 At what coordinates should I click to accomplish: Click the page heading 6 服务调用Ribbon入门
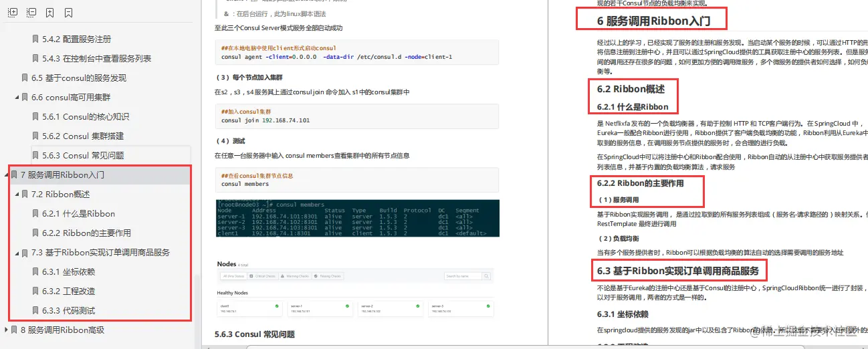653,21
